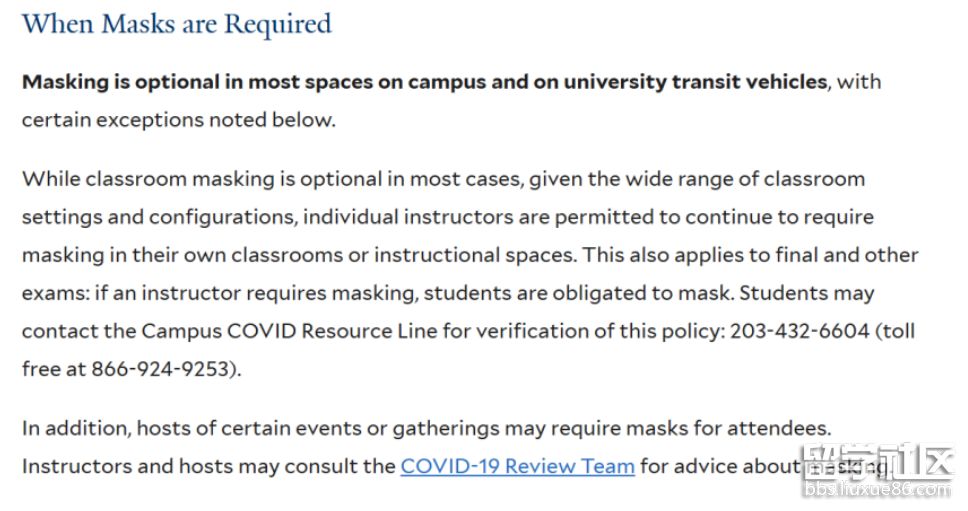This screenshot has width=968, height=511.
Task: Click the "When Masks are Required" heading
Action: (176, 23)
